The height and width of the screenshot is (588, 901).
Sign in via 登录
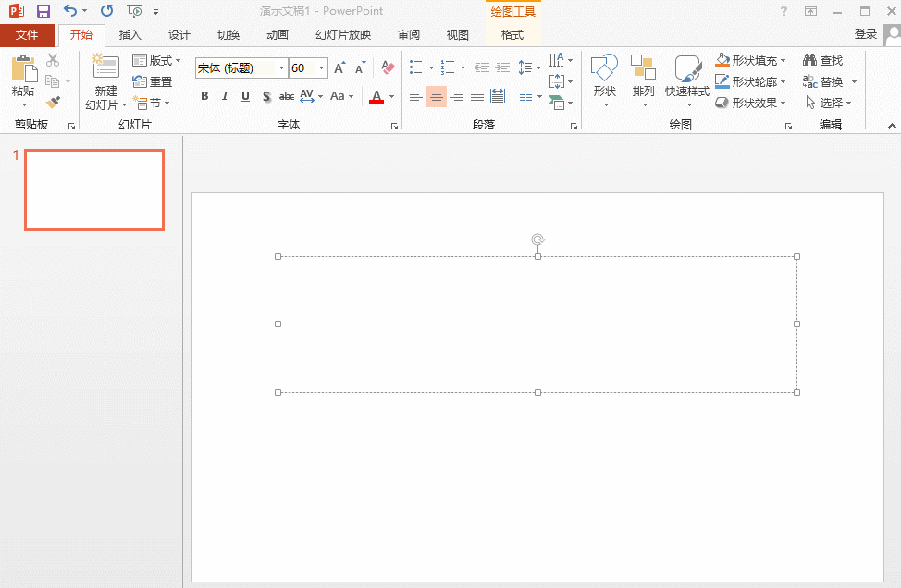(x=865, y=34)
